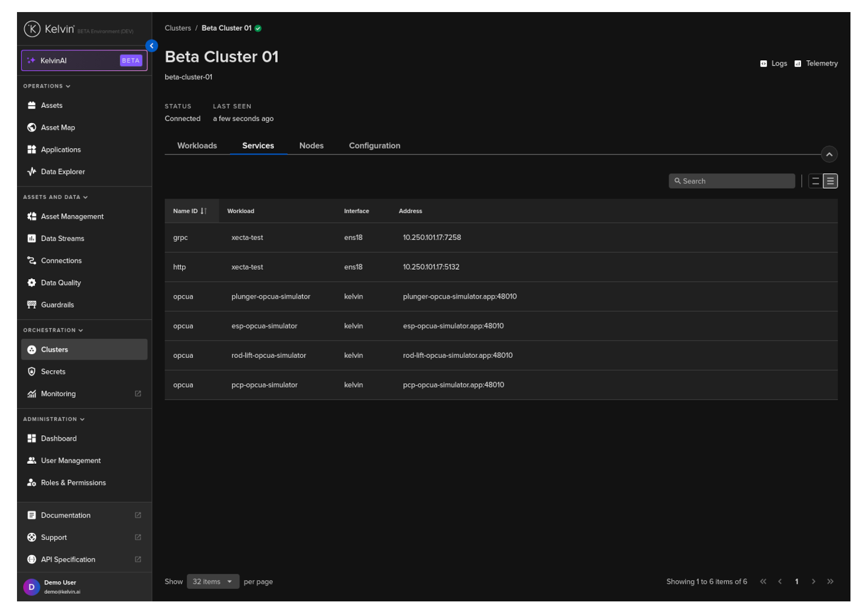Open the Configuration tab
Image resolution: width=868 pixels, height=614 pixels.
[374, 146]
